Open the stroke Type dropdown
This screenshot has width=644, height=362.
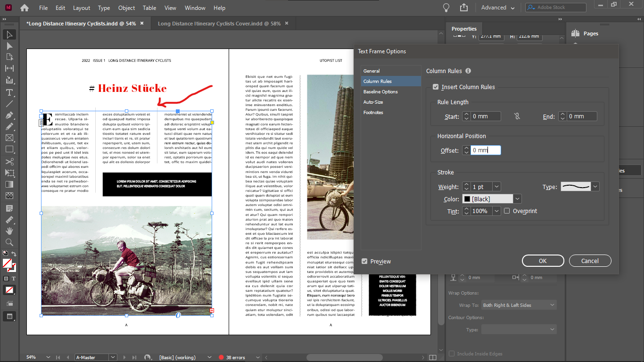(595, 187)
